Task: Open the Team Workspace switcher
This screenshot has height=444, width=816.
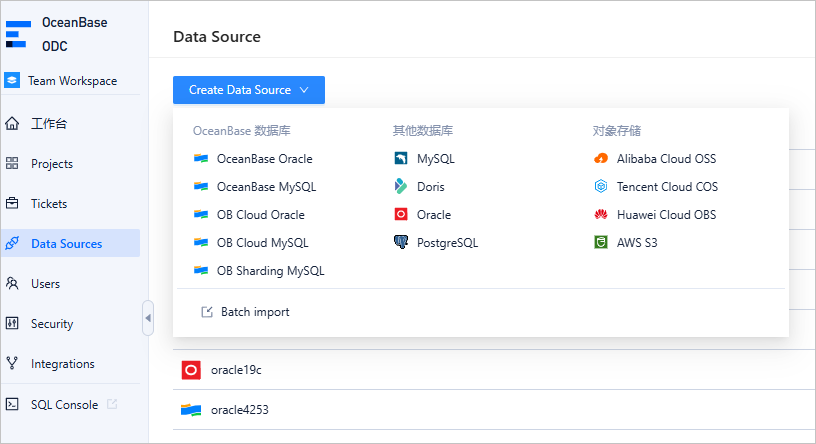Action: pyautogui.click(x=70, y=81)
